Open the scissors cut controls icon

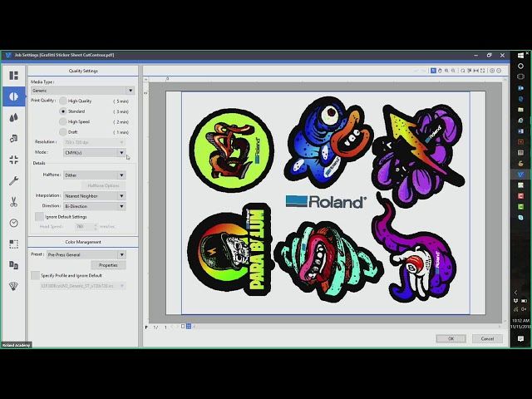click(13, 202)
